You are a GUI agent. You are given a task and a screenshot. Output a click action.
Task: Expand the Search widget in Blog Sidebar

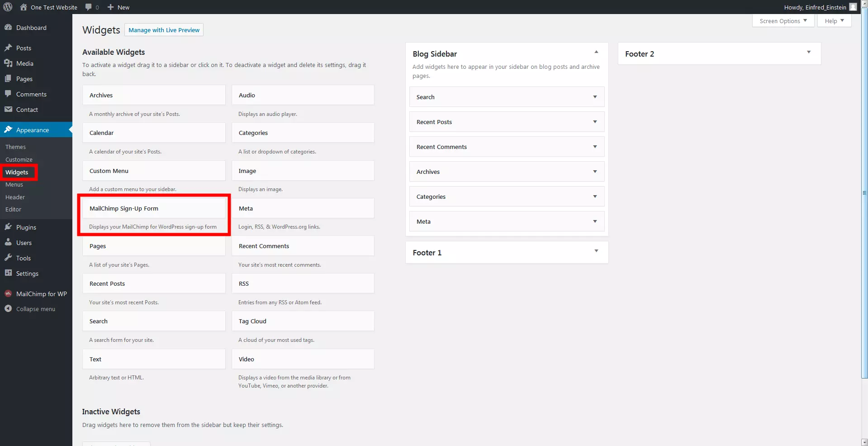[x=595, y=97]
